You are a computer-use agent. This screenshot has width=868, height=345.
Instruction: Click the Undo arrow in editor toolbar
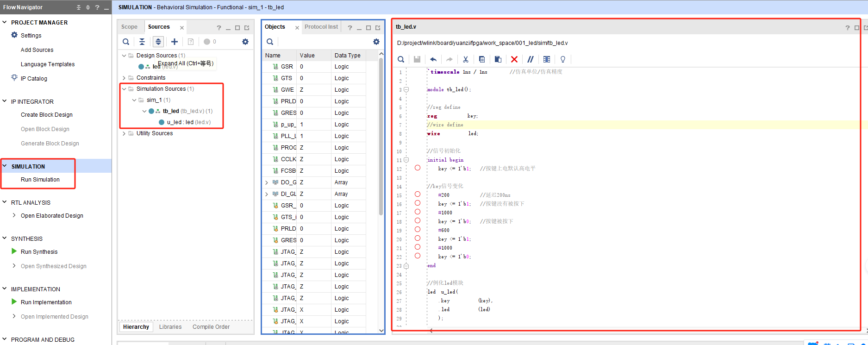pos(433,59)
